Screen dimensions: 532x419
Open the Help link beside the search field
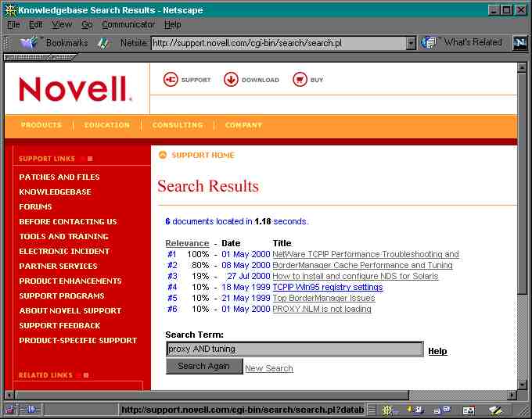coord(437,351)
